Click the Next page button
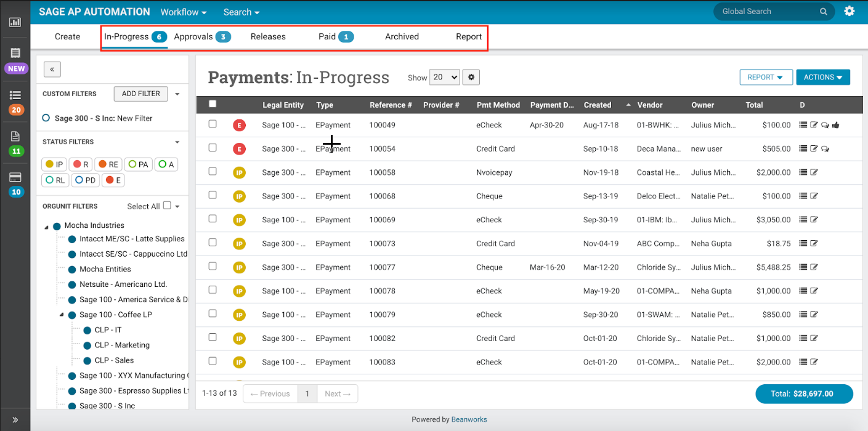Viewport: 868px width, 431px height. (x=338, y=394)
